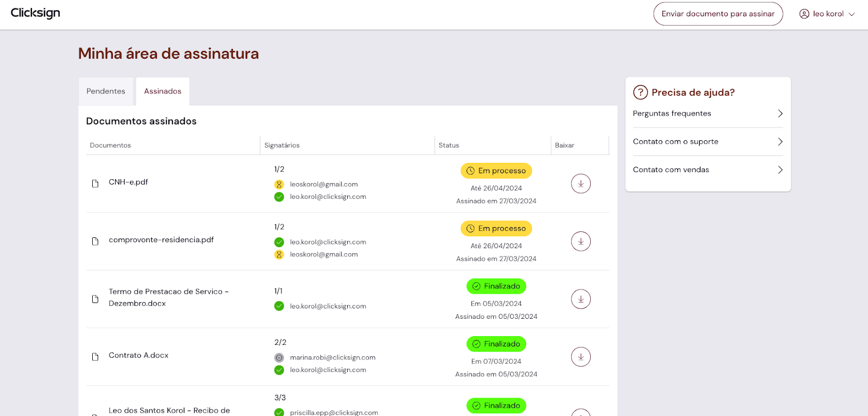Download the CNH-e.pdf document
The image size is (868, 416).
pos(580,184)
